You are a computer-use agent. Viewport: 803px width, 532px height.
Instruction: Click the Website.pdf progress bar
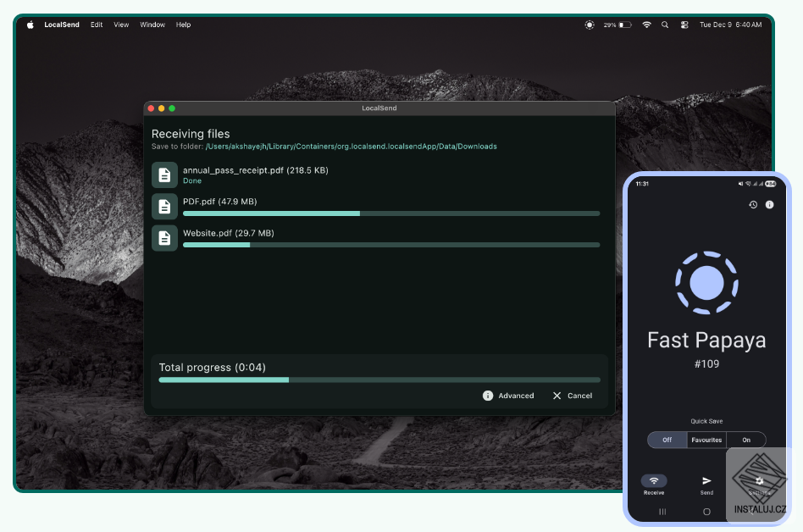coord(391,245)
